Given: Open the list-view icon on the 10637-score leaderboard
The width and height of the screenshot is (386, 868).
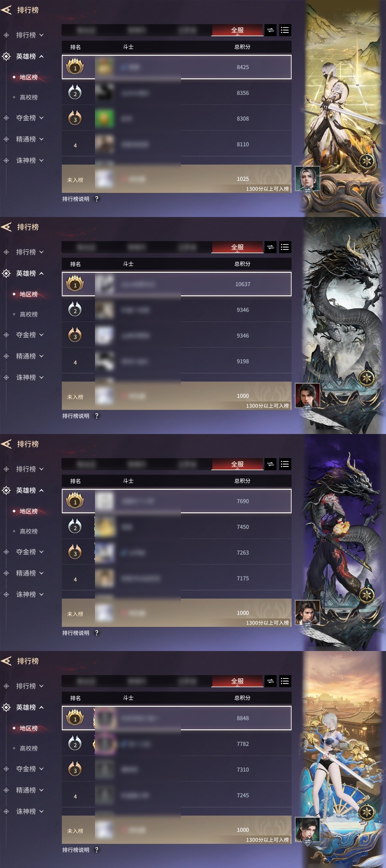Looking at the screenshot, I should click(285, 247).
